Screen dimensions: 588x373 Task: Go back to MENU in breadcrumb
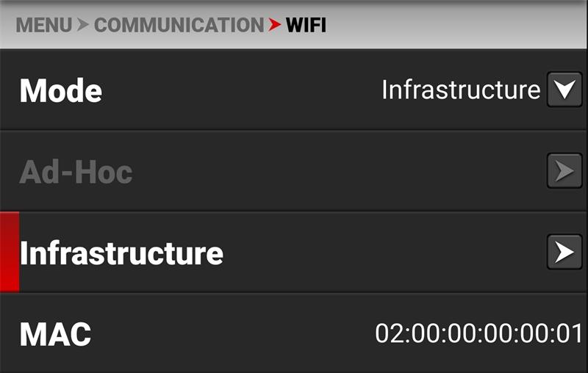(x=44, y=25)
